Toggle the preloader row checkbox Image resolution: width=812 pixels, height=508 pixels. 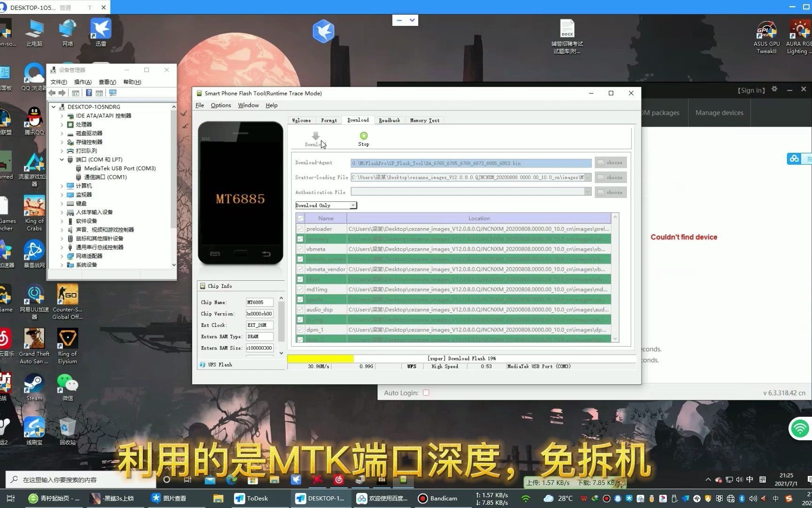(300, 229)
